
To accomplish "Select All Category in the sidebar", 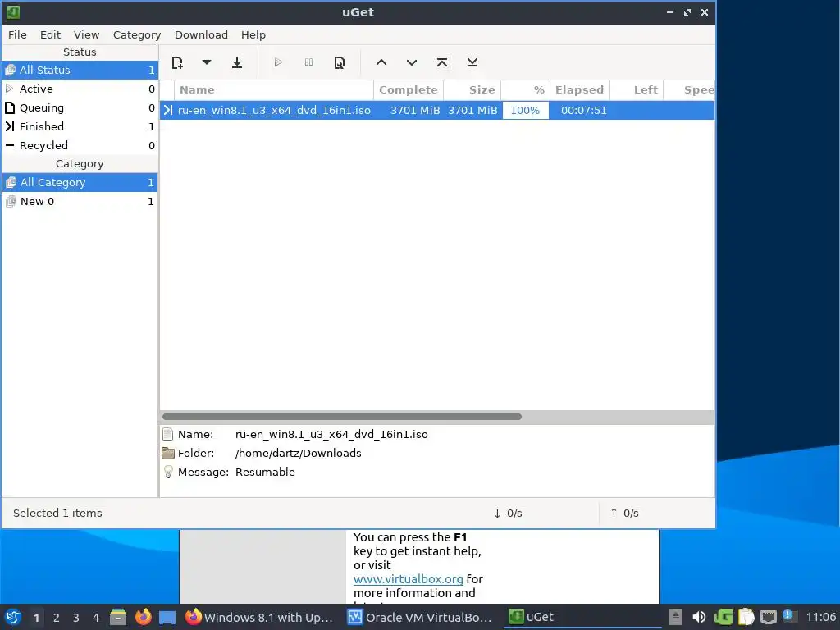I will pos(80,183).
